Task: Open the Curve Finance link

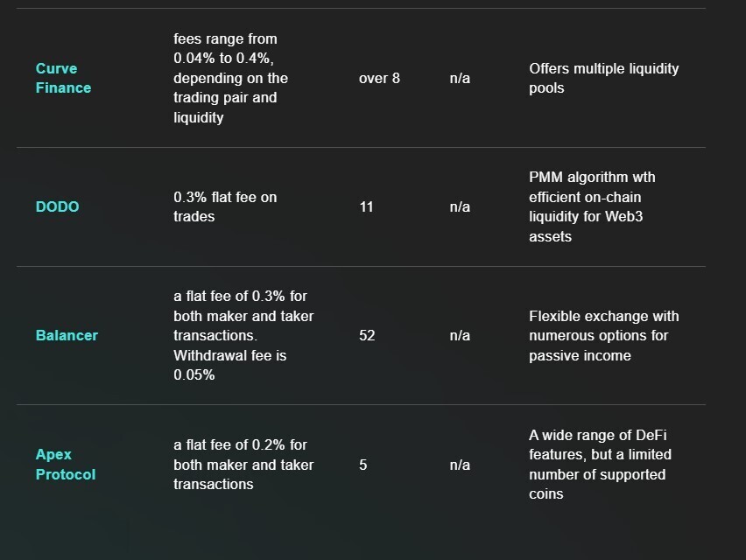Action: click(63, 78)
